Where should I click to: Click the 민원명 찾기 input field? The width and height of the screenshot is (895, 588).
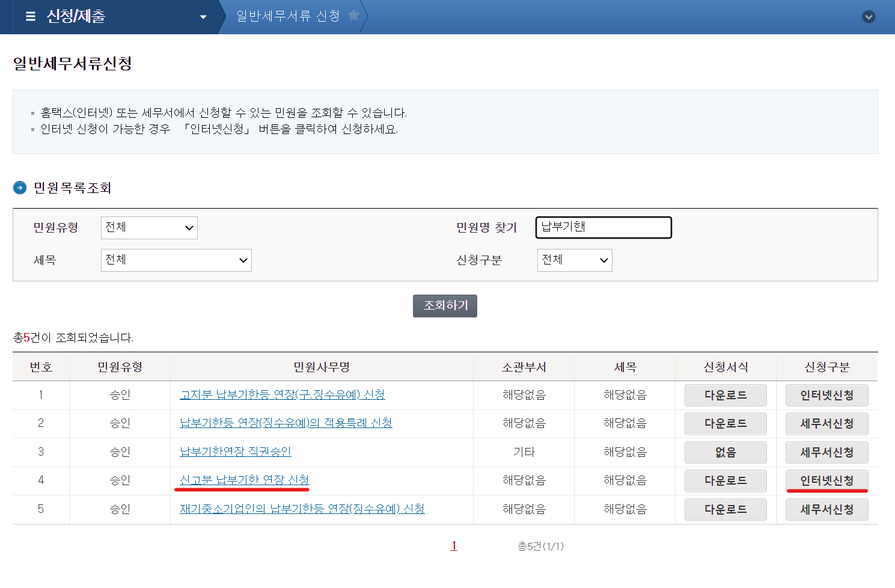tap(603, 227)
